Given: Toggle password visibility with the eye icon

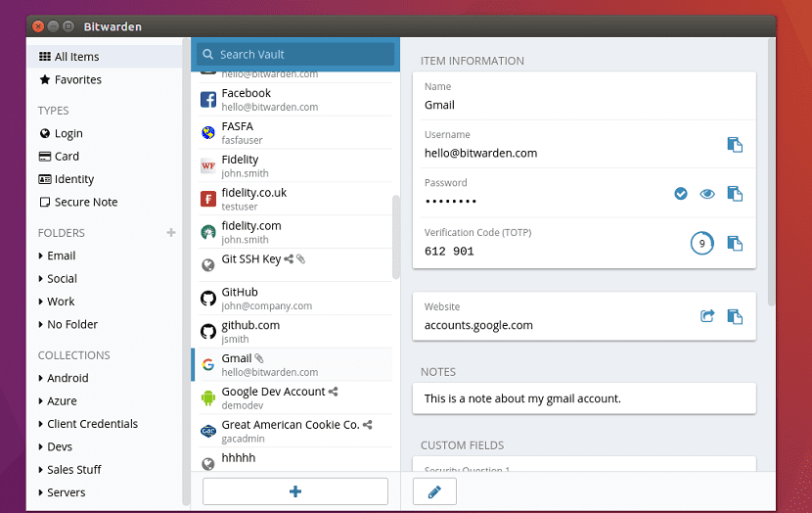Looking at the screenshot, I should click(707, 194).
